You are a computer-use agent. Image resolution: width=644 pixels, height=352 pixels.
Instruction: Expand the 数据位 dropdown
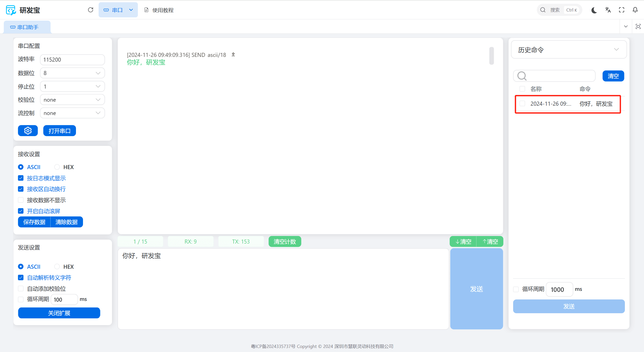click(72, 73)
